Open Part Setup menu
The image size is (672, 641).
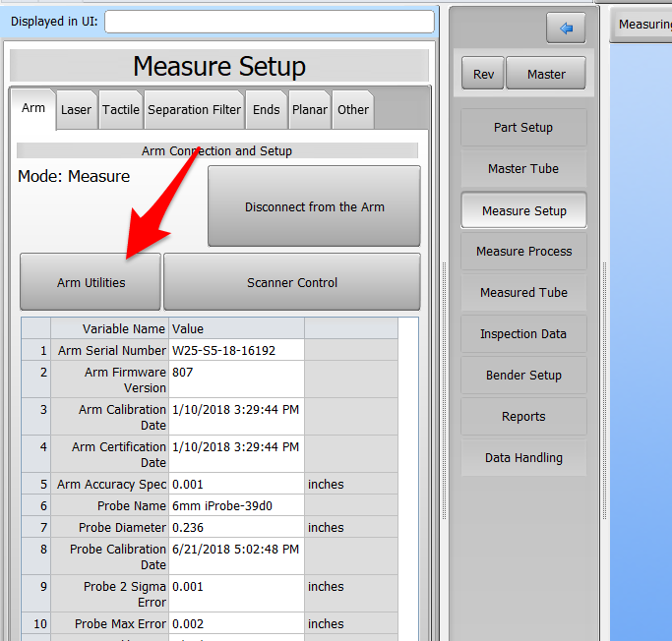[x=523, y=128]
